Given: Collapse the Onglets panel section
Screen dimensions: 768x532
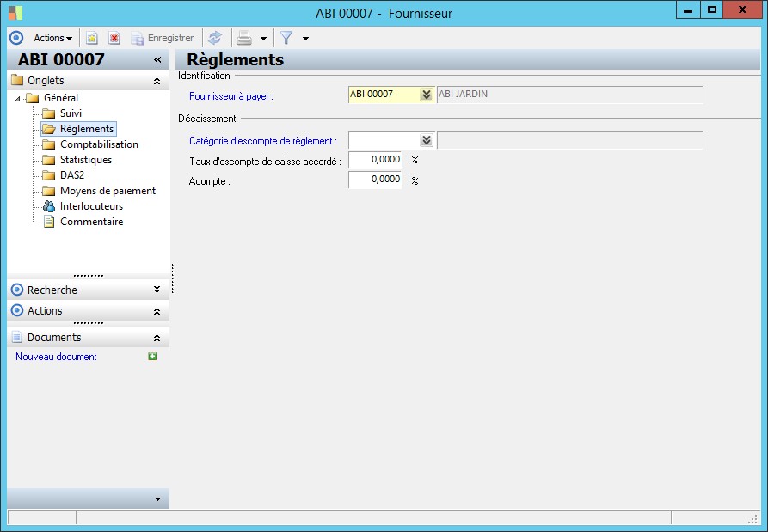Looking at the screenshot, I should 157,81.
